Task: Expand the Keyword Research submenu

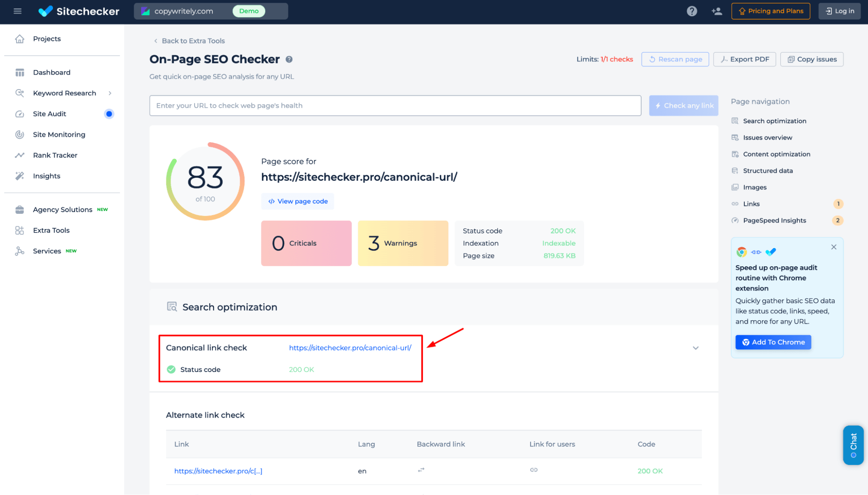Action: pyautogui.click(x=110, y=93)
